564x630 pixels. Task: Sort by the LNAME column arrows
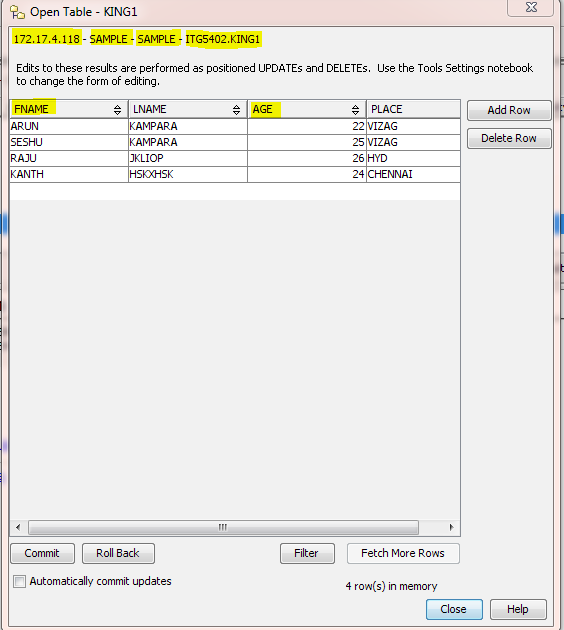click(x=236, y=110)
